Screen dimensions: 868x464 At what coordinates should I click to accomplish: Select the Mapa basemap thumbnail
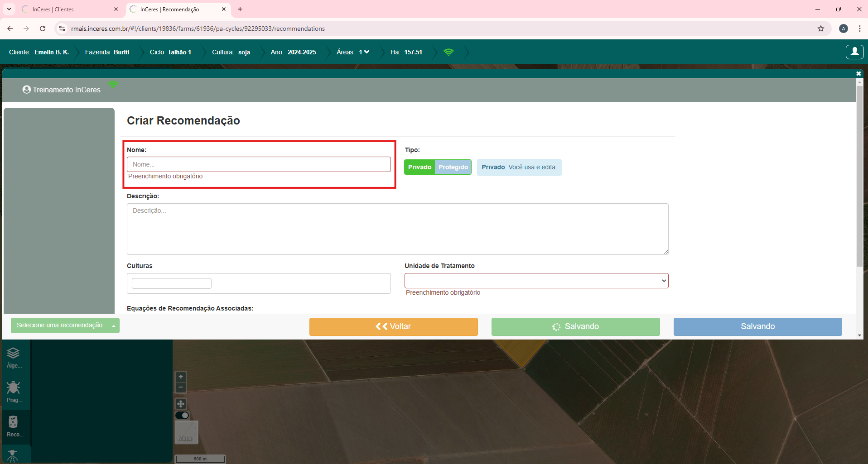[x=186, y=432]
